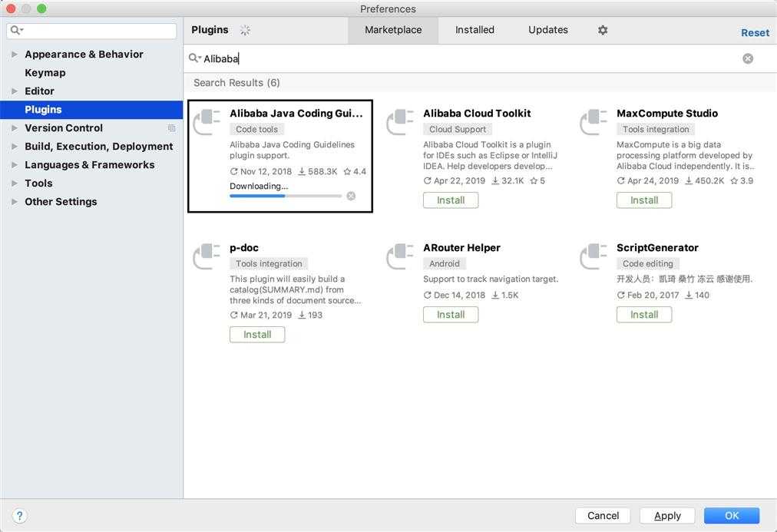Click the loading spinner next to Plugins
The height and width of the screenshot is (532, 777).
(x=245, y=30)
